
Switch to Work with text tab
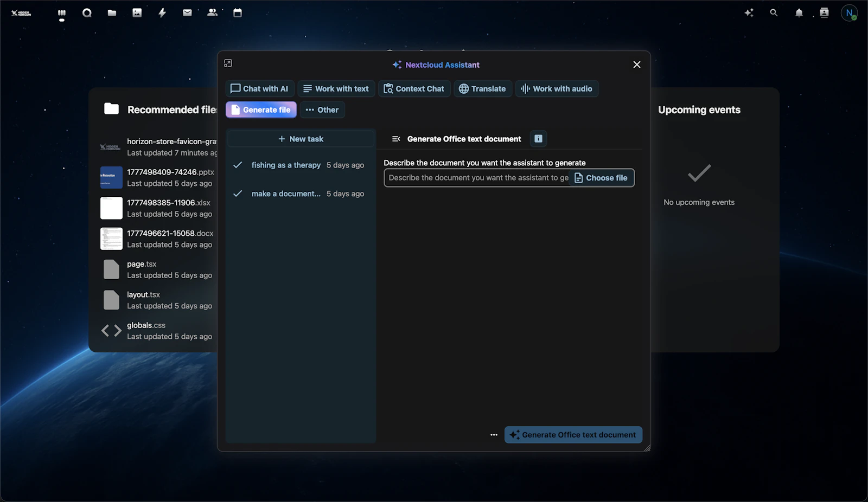(336, 89)
